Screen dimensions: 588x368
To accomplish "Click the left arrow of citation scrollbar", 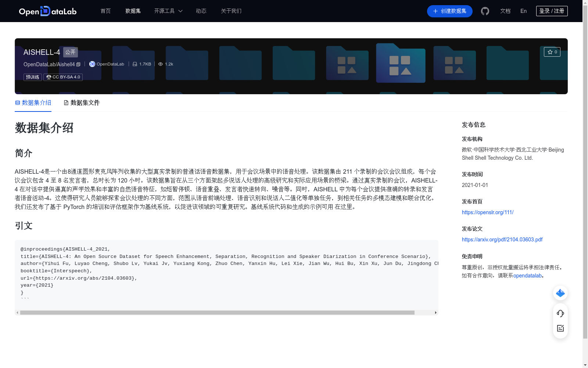I will 17,313.
